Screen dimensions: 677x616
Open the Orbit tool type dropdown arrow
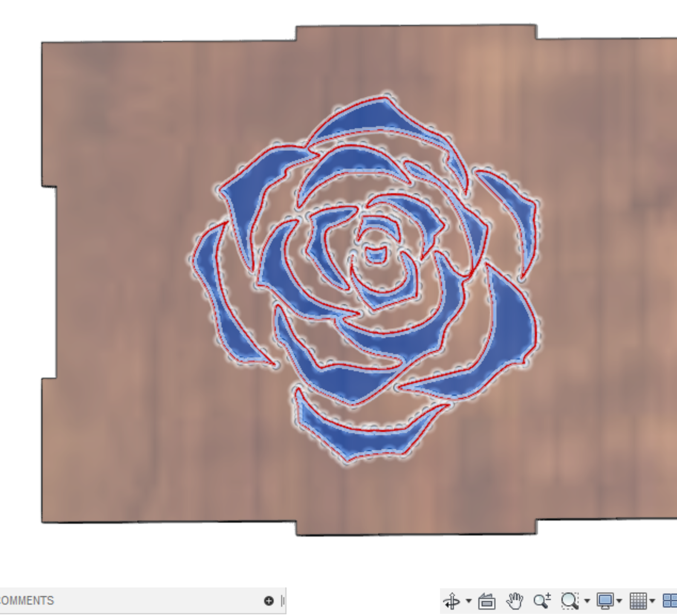coord(469,601)
